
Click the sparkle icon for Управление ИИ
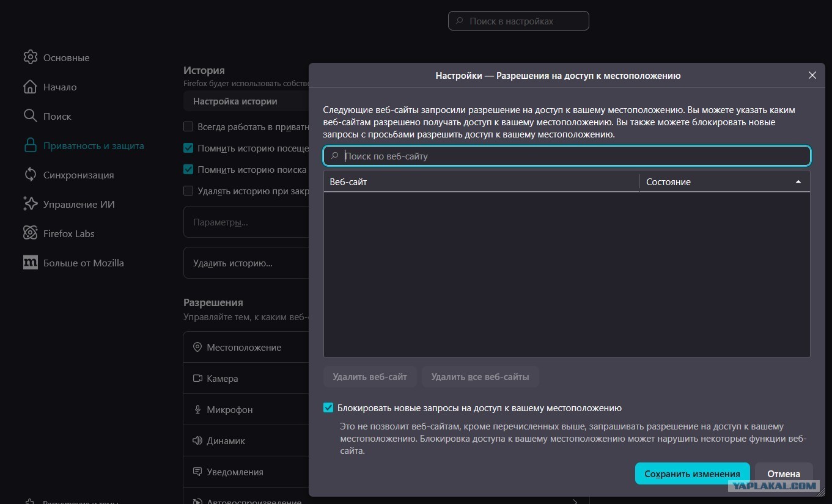(30, 204)
